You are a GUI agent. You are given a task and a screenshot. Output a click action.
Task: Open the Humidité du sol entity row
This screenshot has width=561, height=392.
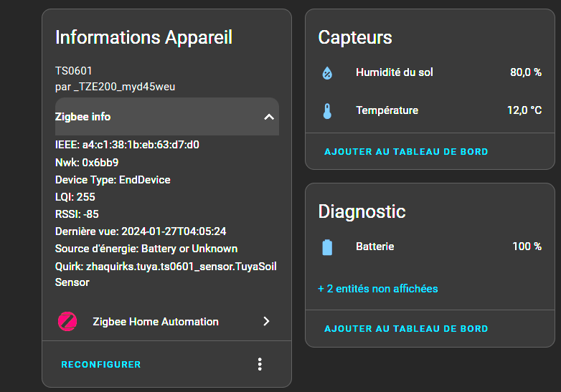click(x=430, y=72)
